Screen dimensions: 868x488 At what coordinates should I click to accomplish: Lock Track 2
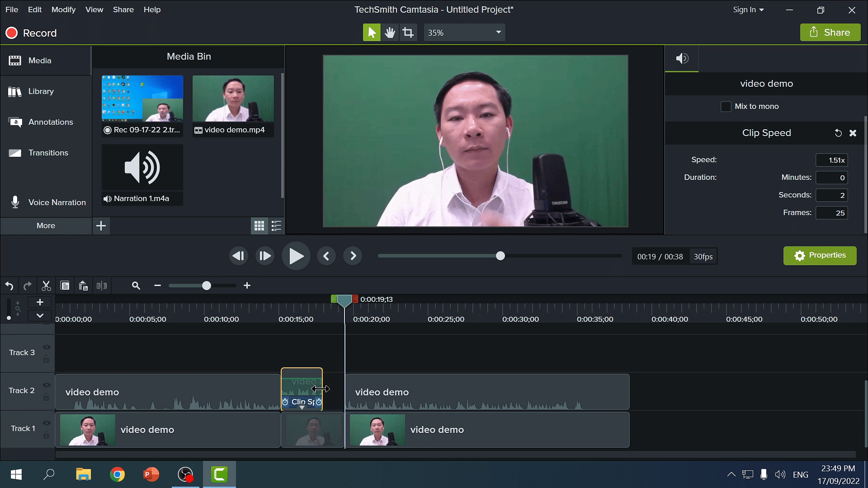[x=46, y=397]
